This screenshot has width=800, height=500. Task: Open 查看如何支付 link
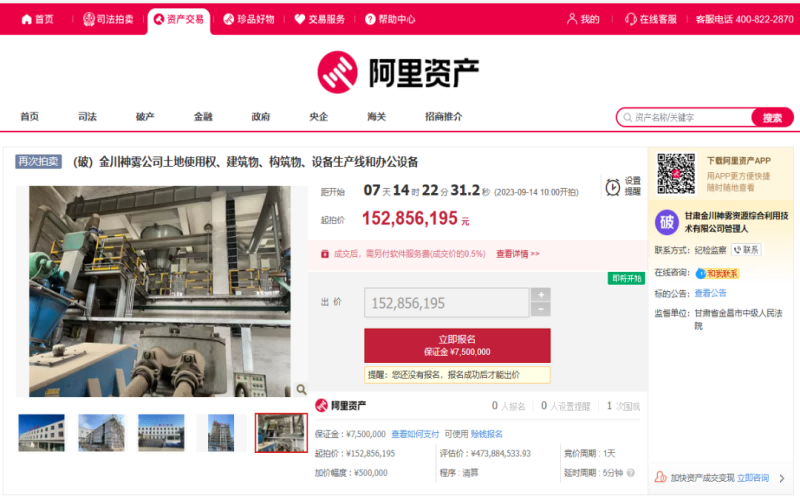coord(415,434)
